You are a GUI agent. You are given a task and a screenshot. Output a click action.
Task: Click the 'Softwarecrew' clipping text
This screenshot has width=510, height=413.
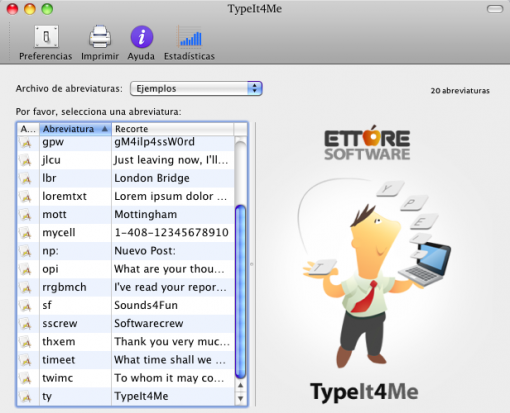(x=149, y=324)
